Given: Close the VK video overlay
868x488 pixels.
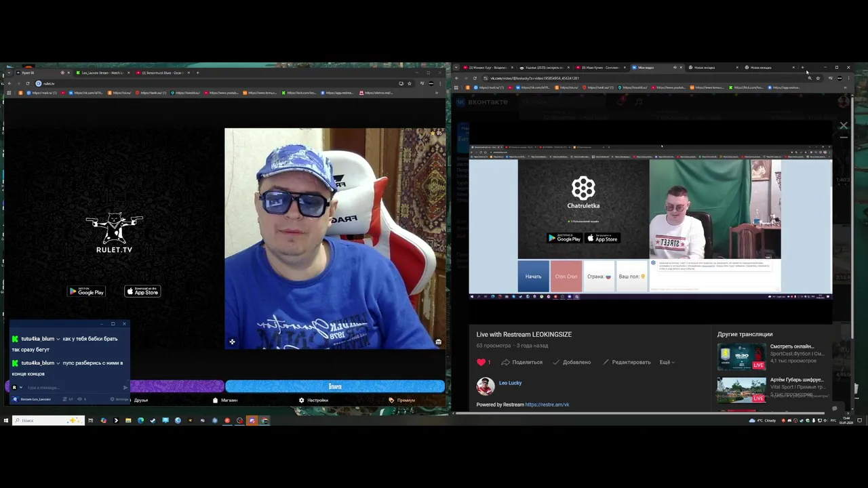Looking at the screenshot, I should click(844, 125).
